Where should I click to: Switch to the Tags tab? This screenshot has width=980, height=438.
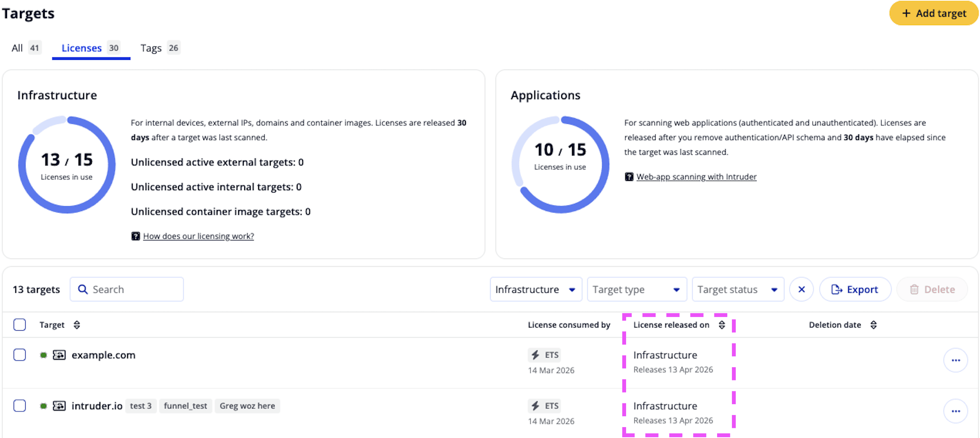click(x=160, y=48)
